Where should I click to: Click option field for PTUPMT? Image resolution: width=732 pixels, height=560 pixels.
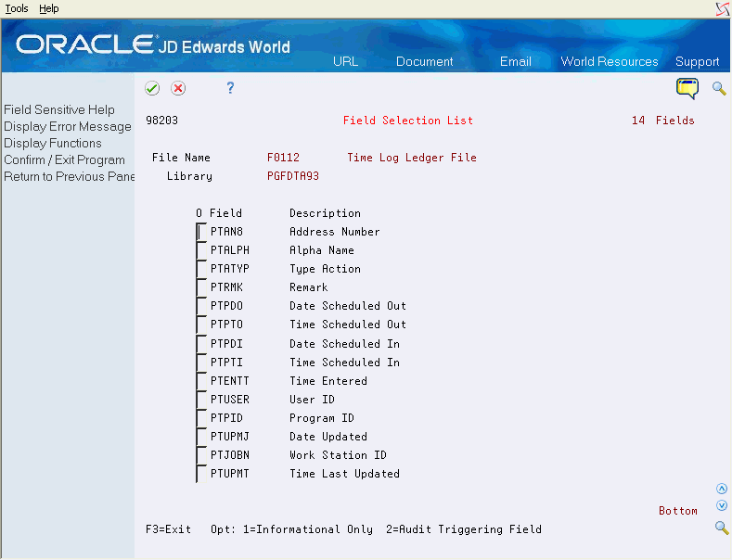point(201,474)
